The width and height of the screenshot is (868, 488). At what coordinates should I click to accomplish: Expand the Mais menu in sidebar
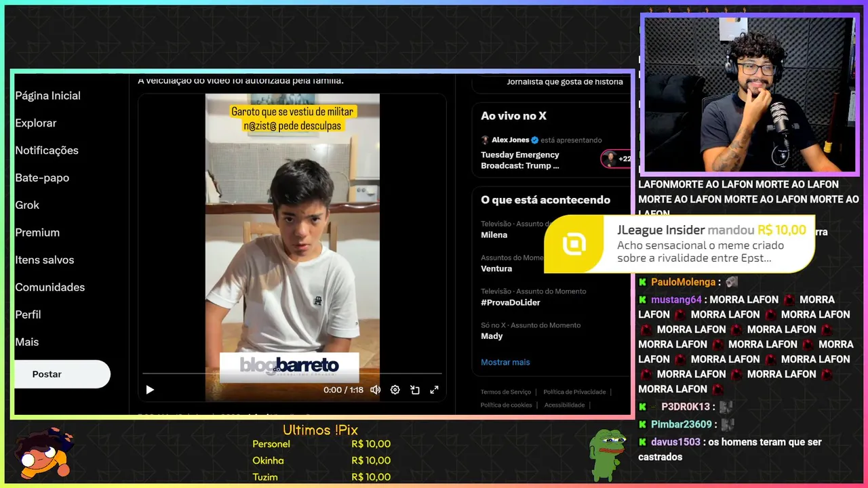point(27,342)
